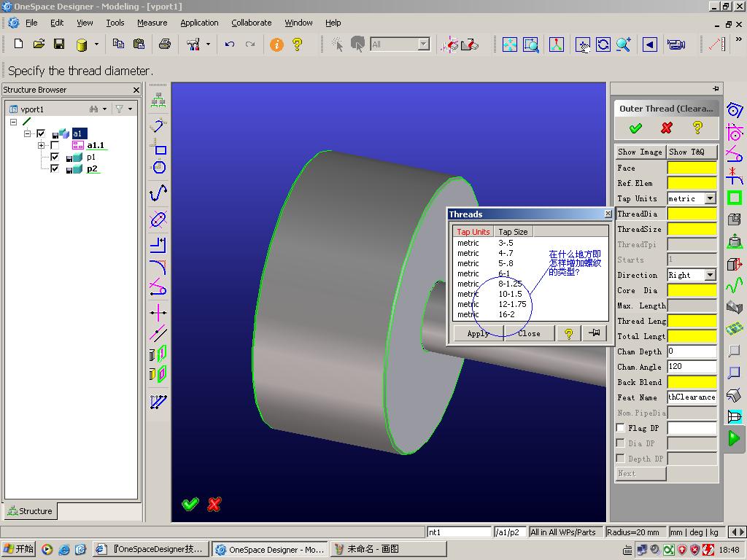Open the dropdown arrow beside binoculars icon

coord(105,109)
